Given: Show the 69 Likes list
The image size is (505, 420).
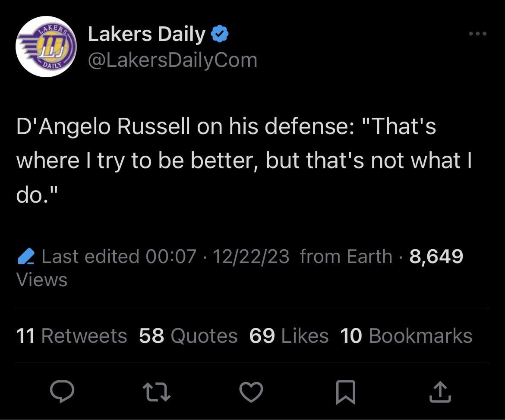Looking at the screenshot, I should click(289, 336).
